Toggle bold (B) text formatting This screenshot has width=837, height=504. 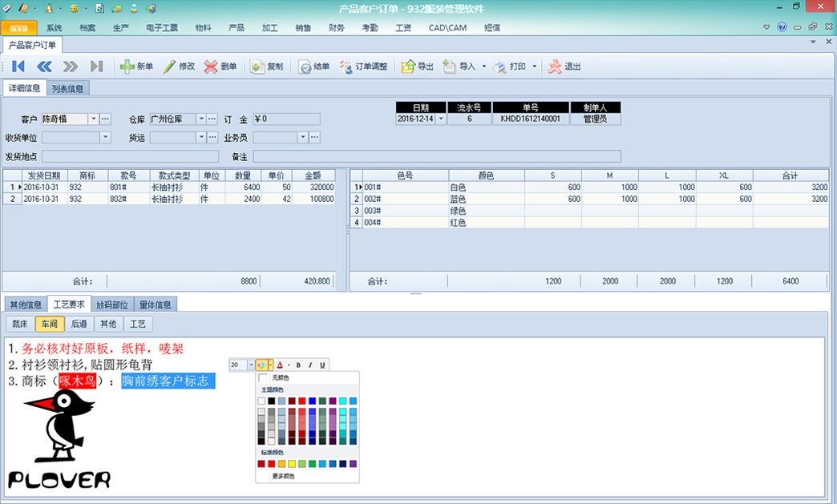pyautogui.click(x=298, y=365)
